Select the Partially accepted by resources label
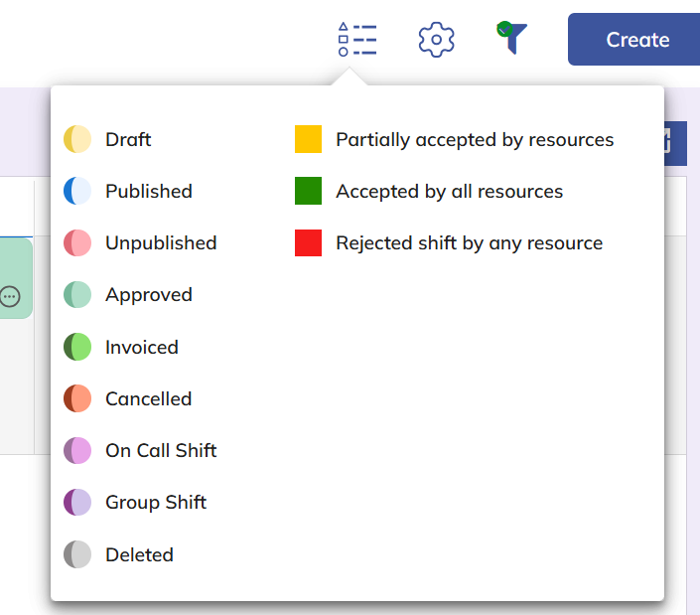 pos(475,139)
